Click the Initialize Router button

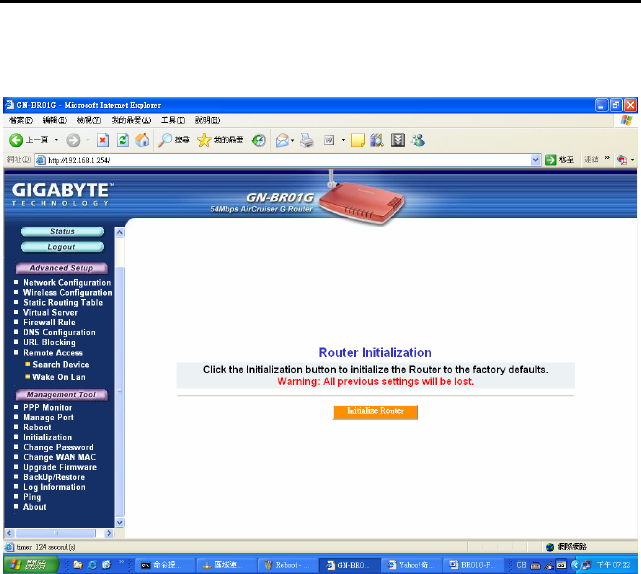pyautogui.click(x=375, y=412)
